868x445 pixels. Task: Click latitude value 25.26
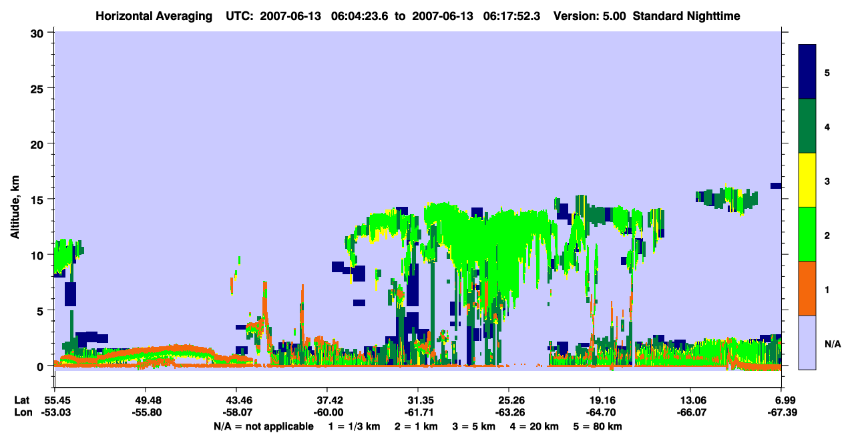509,400
